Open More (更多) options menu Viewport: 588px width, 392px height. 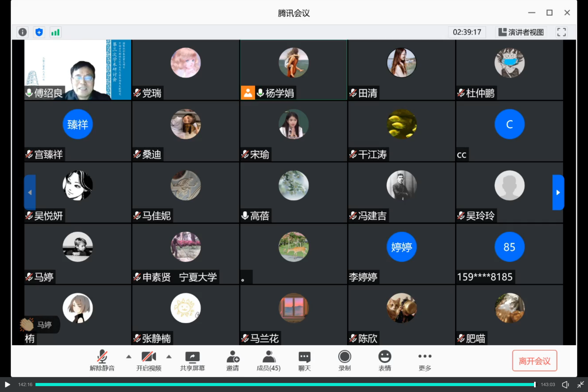(425, 360)
